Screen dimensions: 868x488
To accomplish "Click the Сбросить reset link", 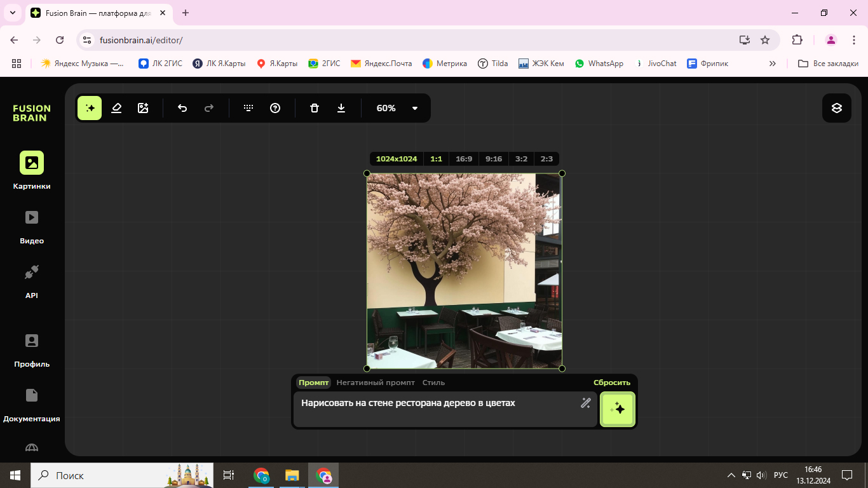I will pos(612,383).
